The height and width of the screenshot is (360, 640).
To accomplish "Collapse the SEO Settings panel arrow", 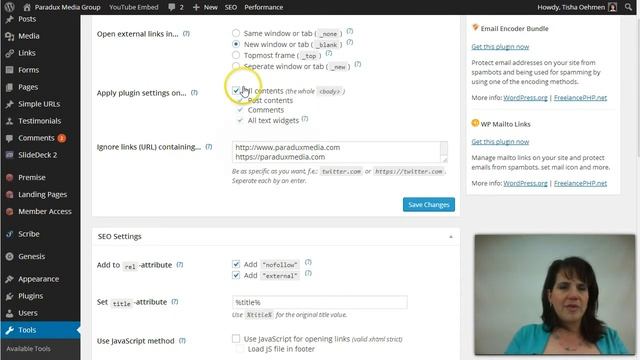I will (451, 237).
